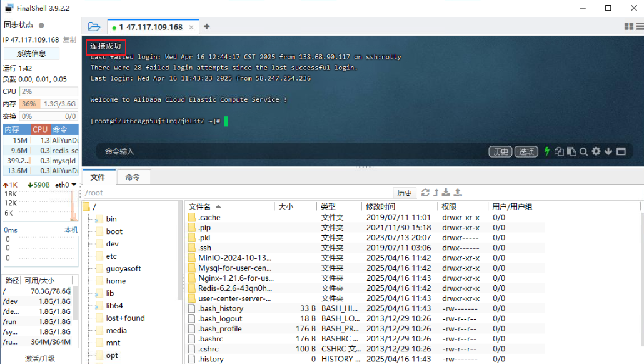Select the redis-se process row
Screen dimensions: 644x364
(x=41, y=150)
